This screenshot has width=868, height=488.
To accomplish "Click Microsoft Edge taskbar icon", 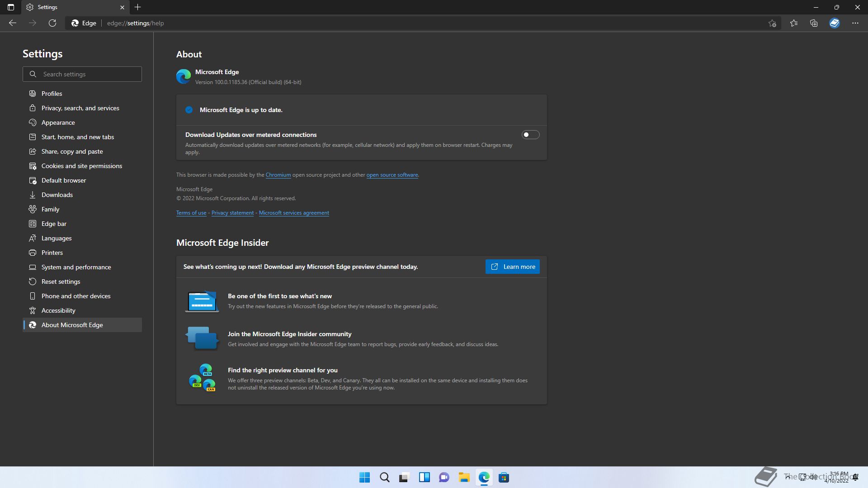I will 484,477.
